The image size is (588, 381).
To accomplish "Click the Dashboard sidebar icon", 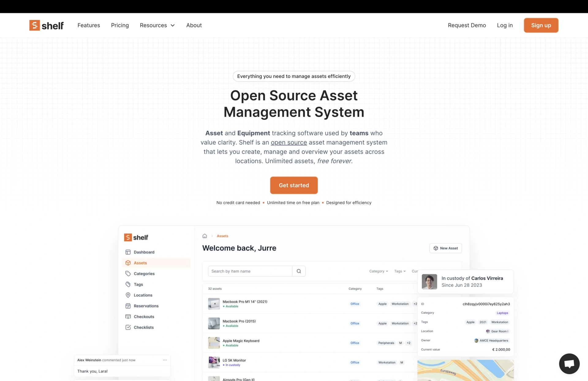I will click(x=128, y=252).
